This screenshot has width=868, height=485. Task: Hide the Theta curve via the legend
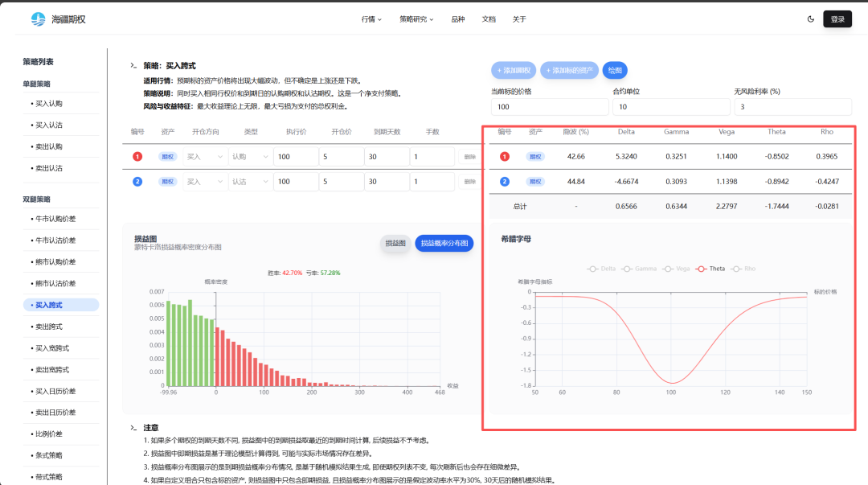click(711, 269)
